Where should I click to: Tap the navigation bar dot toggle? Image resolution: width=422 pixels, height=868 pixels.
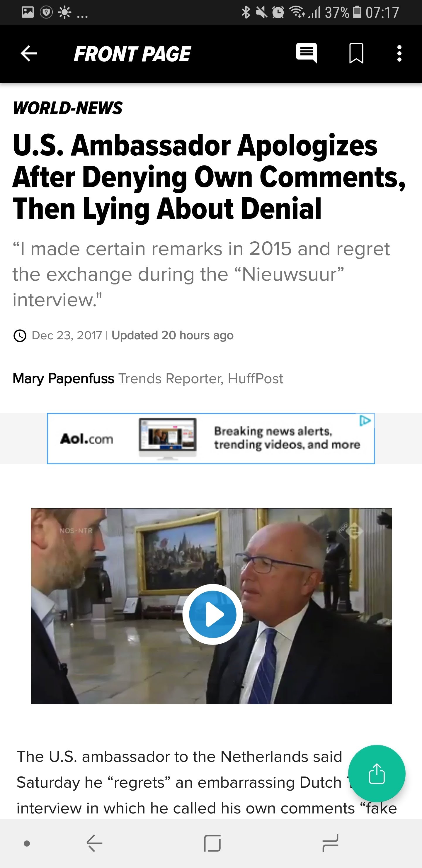point(27,843)
